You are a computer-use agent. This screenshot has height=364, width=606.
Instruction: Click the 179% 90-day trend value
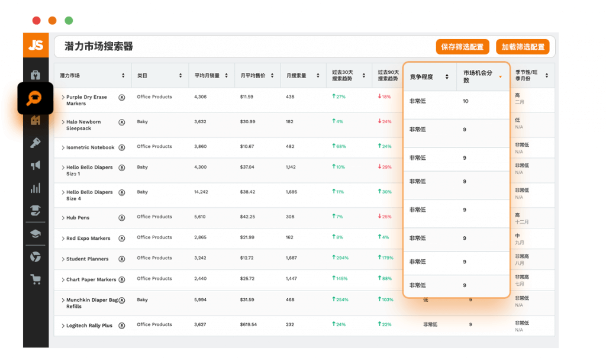coord(386,257)
